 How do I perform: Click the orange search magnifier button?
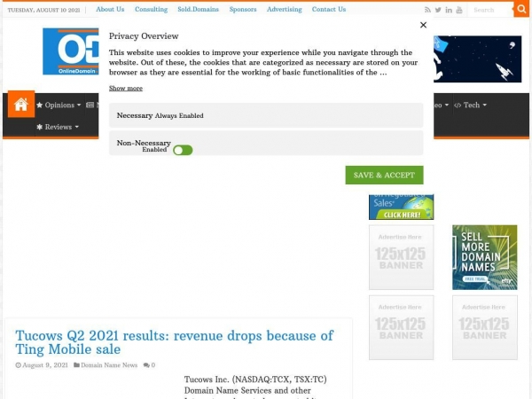point(521,9)
